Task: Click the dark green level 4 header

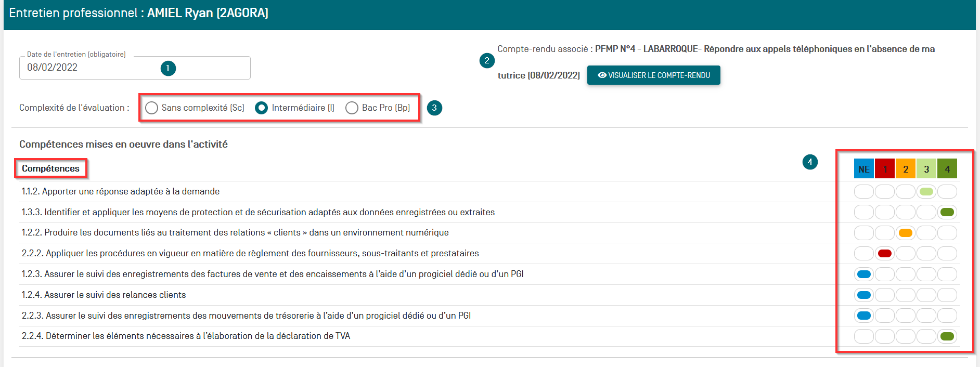Action: [947, 169]
